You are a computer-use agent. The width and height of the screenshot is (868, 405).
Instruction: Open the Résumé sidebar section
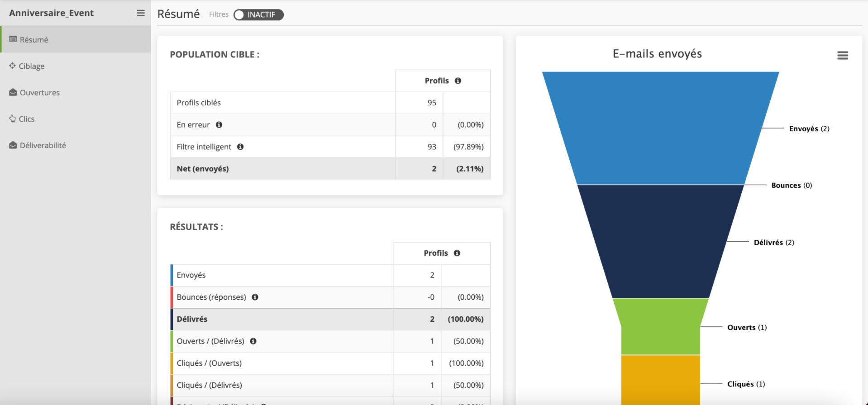click(x=34, y=40)
